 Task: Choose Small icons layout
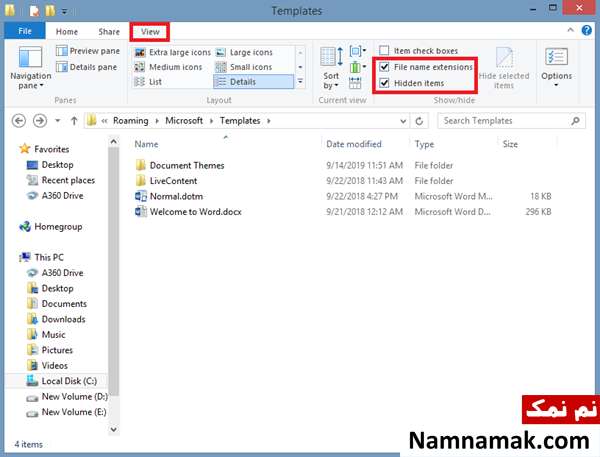point(244,67)
